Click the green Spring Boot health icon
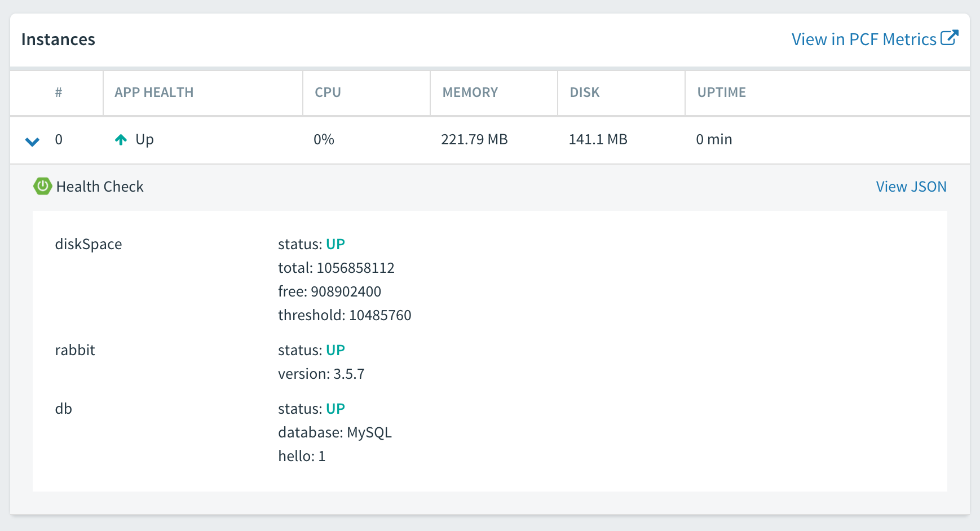Image resolution: width=980 pixels, height=531 pixels. tap(43, 186)
